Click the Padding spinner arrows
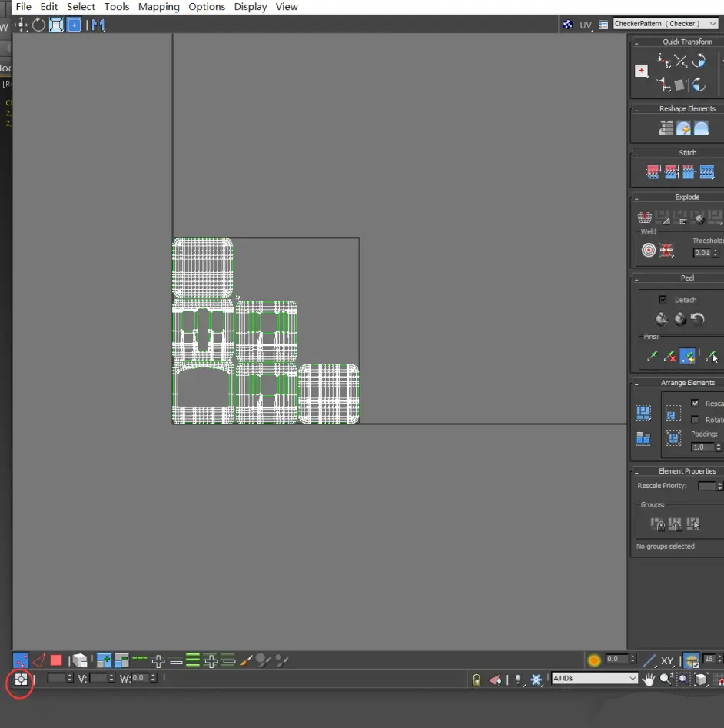 click(718, 447)
